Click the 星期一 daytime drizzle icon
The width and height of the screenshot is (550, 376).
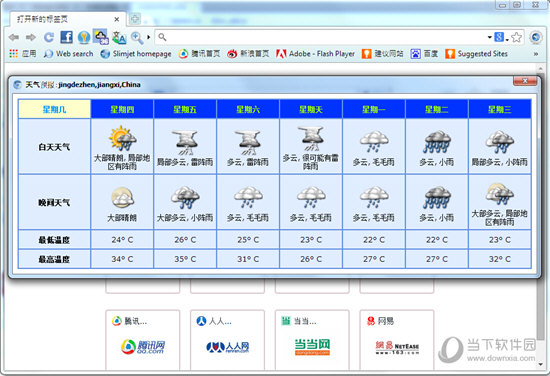[374, 142]
